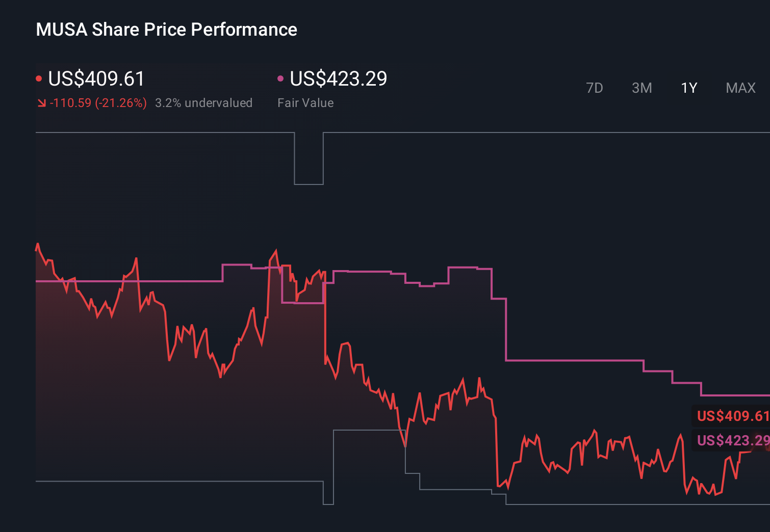770x532 pixels.
Task: Expand the -110.59 (-21.26%) change details
Action: click(x=94, y=103)
